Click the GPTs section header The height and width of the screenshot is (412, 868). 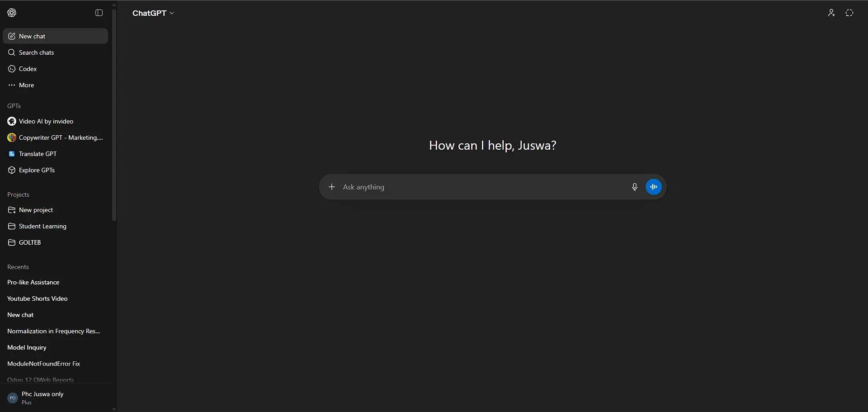[14, 106]
